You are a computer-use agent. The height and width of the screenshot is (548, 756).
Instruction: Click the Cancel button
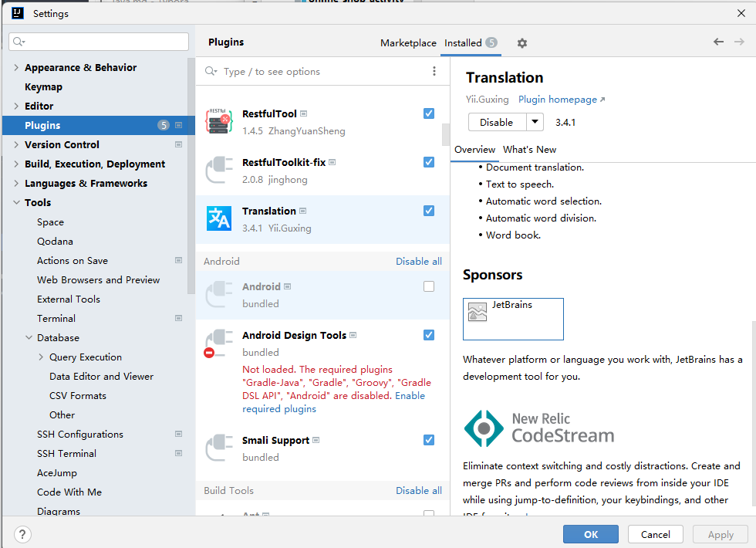[655, 534]
